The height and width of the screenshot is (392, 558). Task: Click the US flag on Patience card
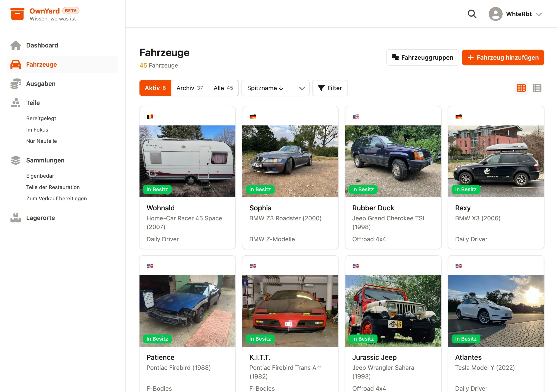point(150,266)
